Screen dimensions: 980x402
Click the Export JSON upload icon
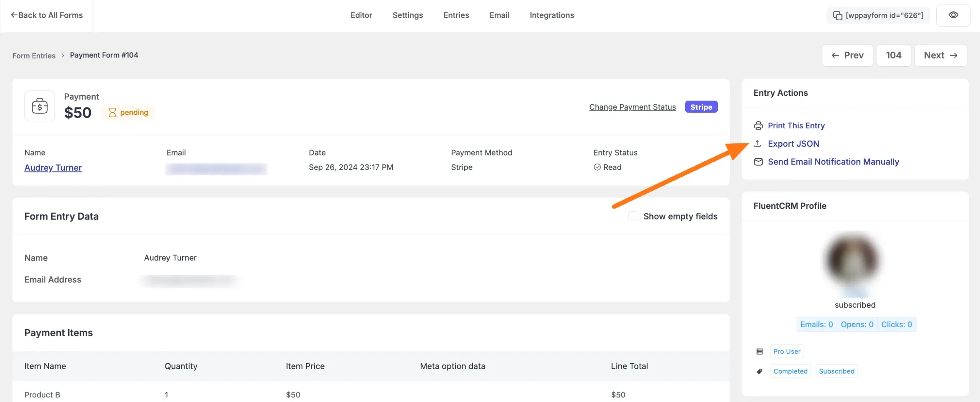point(757,144)
